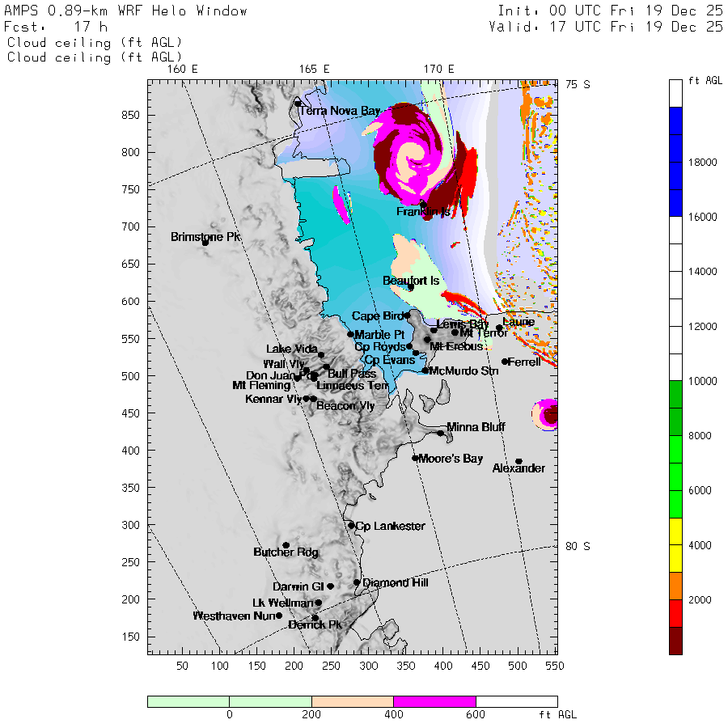
Task: Click the "McMurdo Stn" label
Action: (x=463, y=371)
